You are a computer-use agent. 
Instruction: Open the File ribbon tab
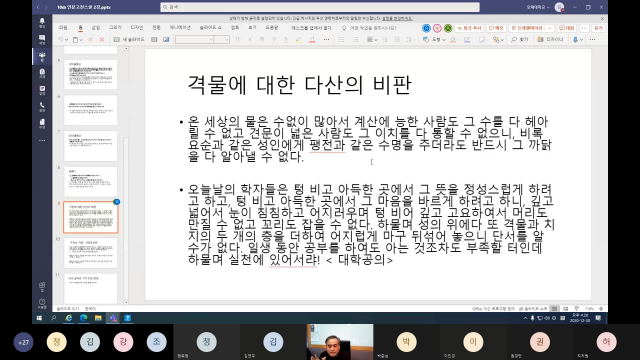[63, 28]
